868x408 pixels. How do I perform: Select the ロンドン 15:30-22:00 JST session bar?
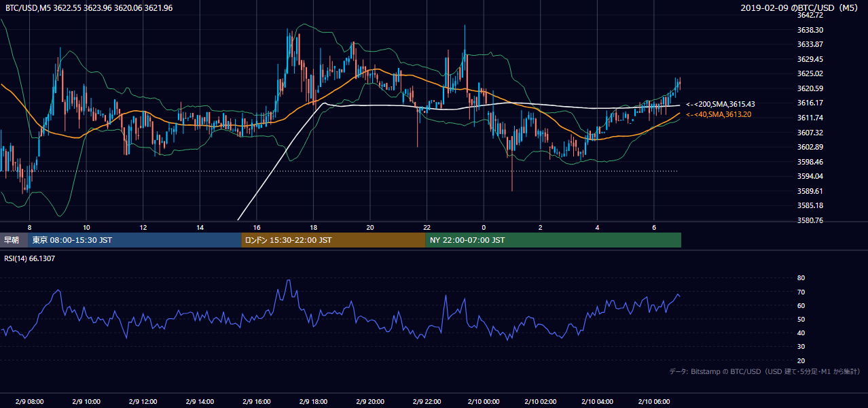pyautogui.click(x=333, y=240)
